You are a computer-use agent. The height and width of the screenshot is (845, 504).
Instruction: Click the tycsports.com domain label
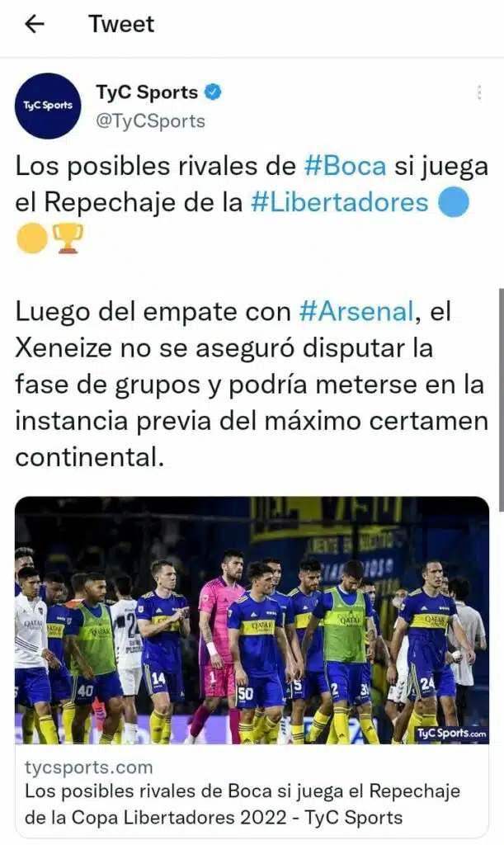[89, 767]
